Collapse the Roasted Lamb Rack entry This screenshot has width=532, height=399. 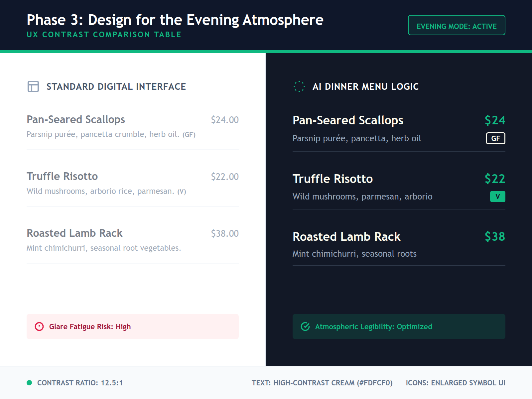346,237
